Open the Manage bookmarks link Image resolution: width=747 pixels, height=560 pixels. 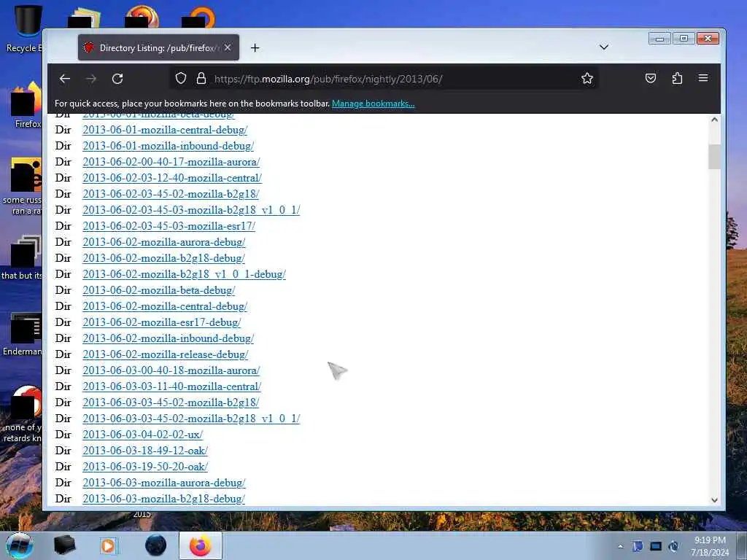coord(373,104)
